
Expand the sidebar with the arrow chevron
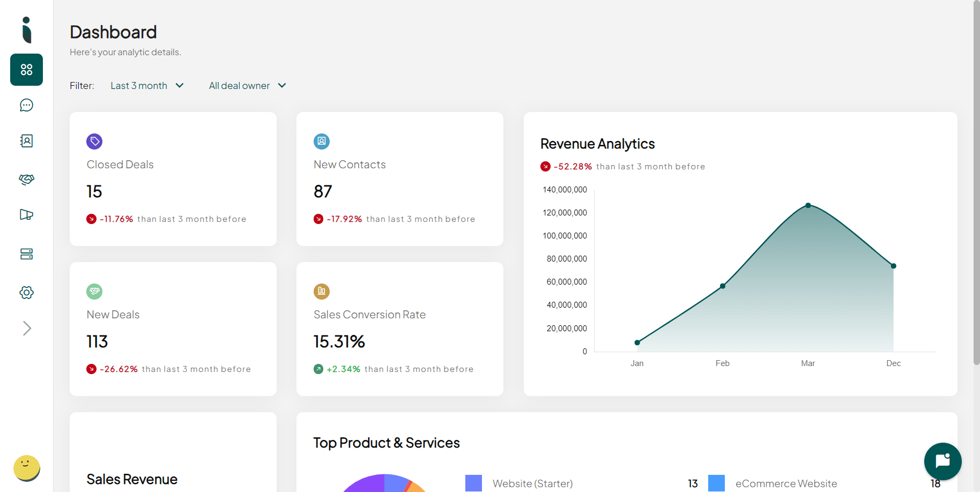27,328
